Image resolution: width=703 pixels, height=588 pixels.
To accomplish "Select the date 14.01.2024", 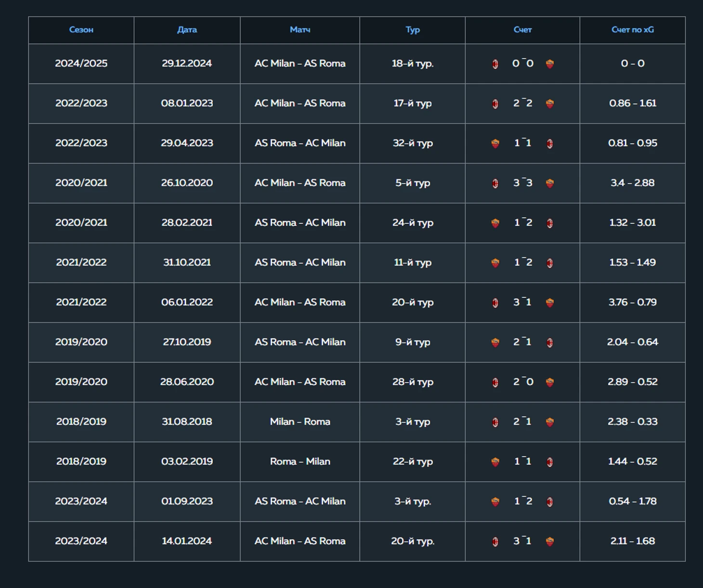I will coord(187,541).
